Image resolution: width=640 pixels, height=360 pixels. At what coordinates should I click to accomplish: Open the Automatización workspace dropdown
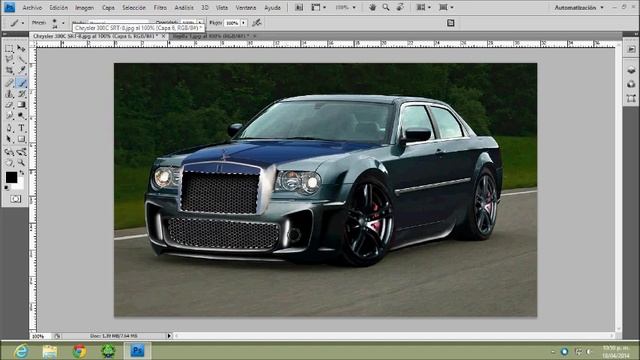coord(579,7)
